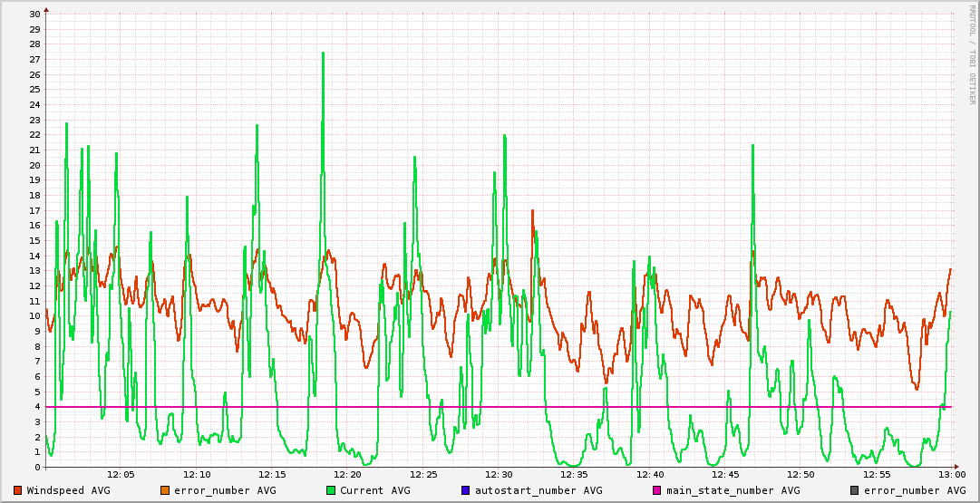
Task: Select the magenta main_state_number legend swatch
Action: (657, 490)
